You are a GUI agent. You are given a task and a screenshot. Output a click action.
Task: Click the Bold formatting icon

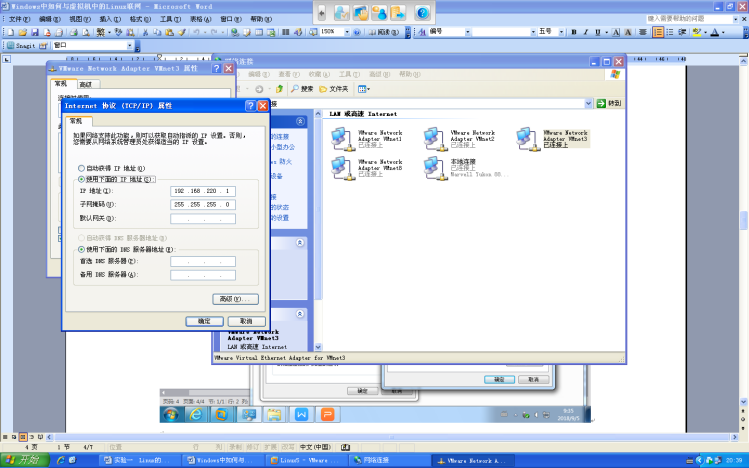[x=574, y=32]
